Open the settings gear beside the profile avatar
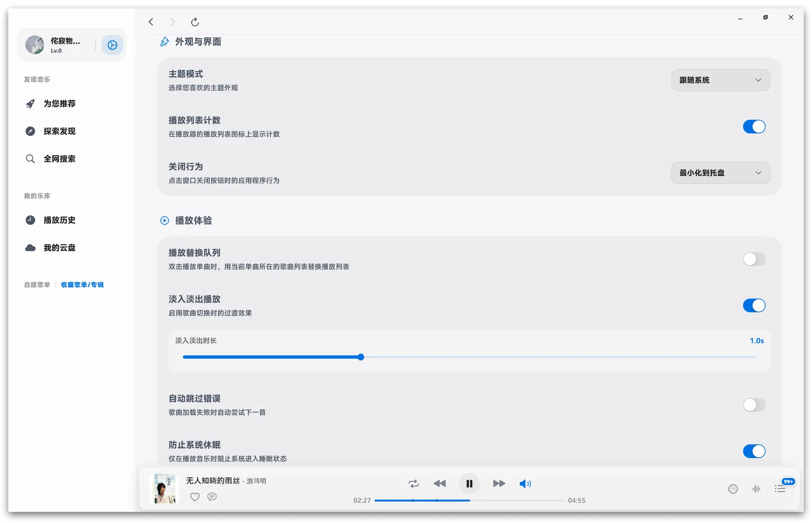 [112, 45]
